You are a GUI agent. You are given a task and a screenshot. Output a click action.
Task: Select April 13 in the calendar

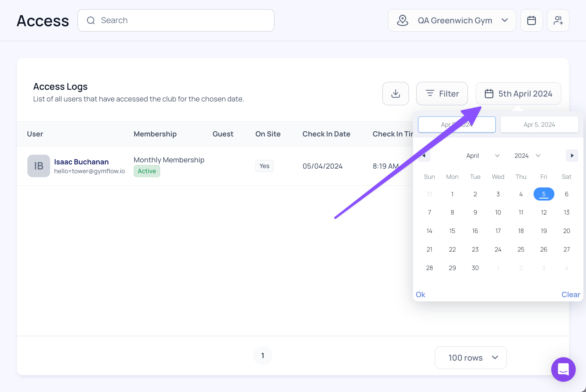tap(567, 212)
